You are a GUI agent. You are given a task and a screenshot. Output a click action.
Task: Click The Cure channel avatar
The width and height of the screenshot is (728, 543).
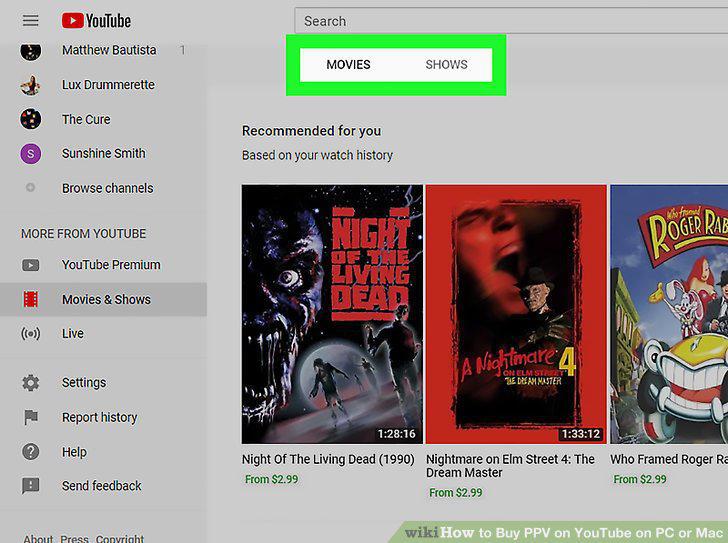pyautogui.click(x=31, y=119)
